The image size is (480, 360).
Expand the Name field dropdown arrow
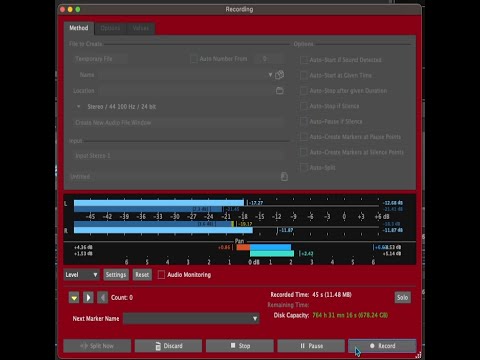coord(270,75)
